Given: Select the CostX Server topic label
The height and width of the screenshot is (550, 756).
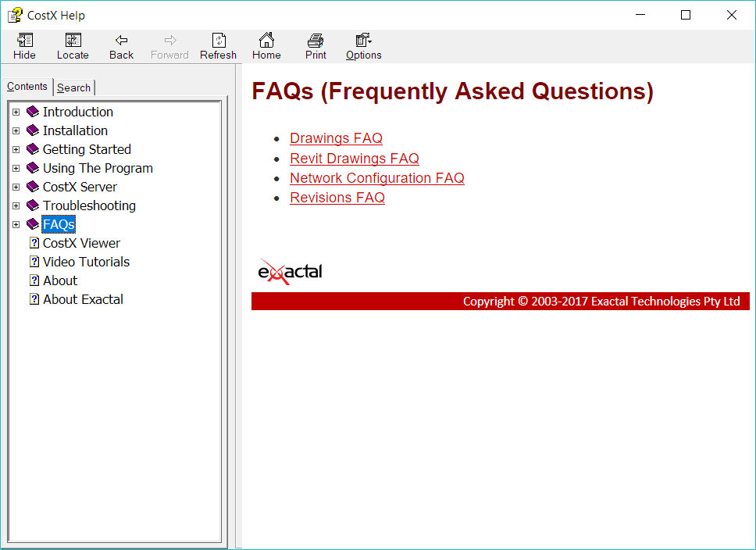Looking at the screenshot, I should pos(80,187).
